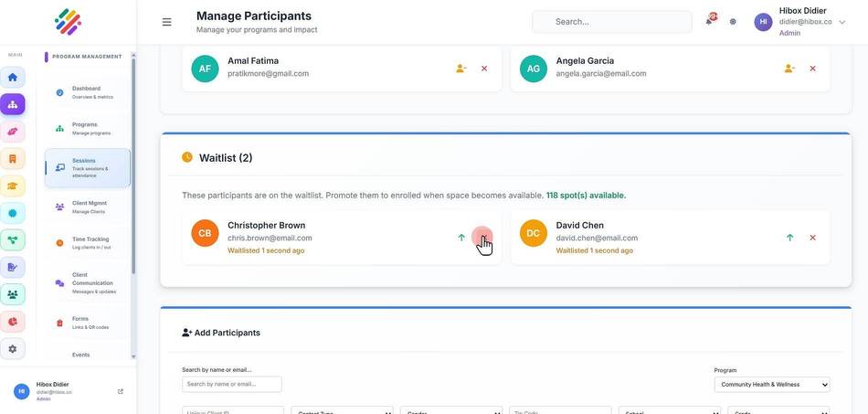The image size is (868, 414).
Task: Open settings gear icon in top bar
Action: tap(733, 22)
